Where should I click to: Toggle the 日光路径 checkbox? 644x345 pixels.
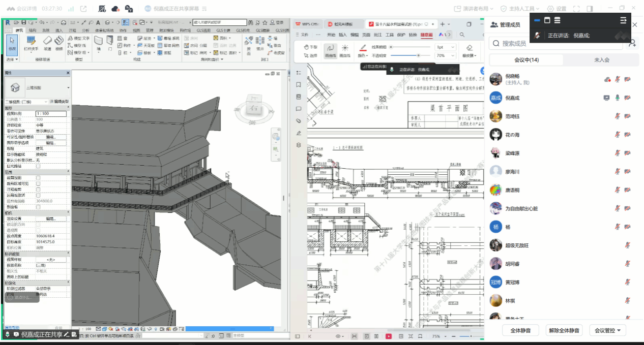pyautogui.click(x=38, y=166)
